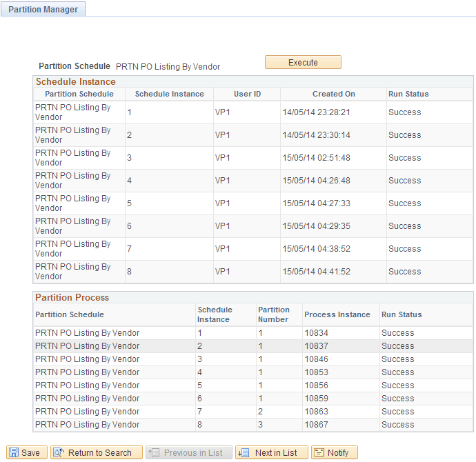
Task: Click schedule instance 5 in 15/05/14 04:27:33 row
Action: 129,203
